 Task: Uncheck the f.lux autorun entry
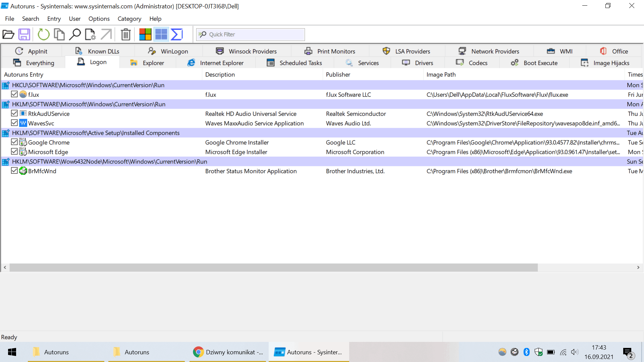(x=14, y=94)
